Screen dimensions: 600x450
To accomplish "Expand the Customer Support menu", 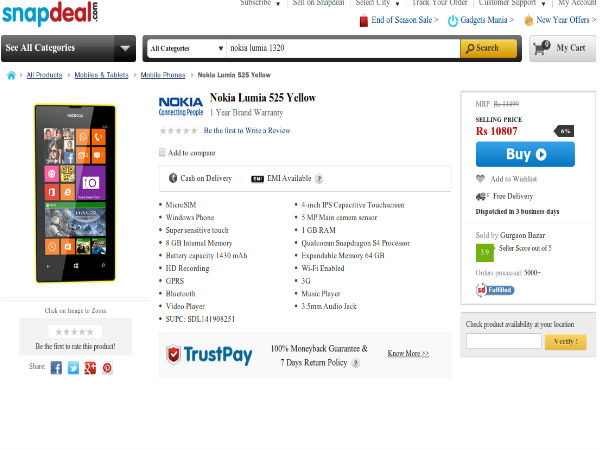I will point(512,3).
